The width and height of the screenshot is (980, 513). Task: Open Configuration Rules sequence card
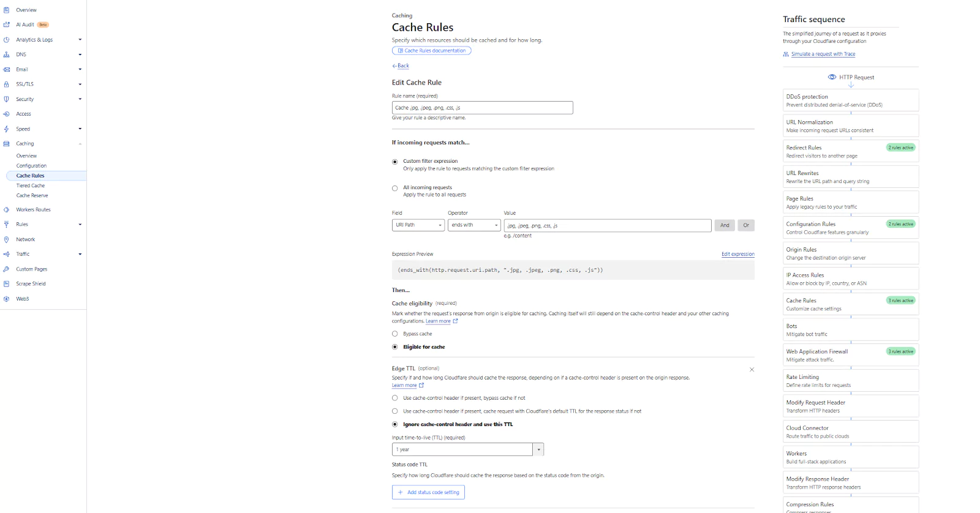point(851,228)
